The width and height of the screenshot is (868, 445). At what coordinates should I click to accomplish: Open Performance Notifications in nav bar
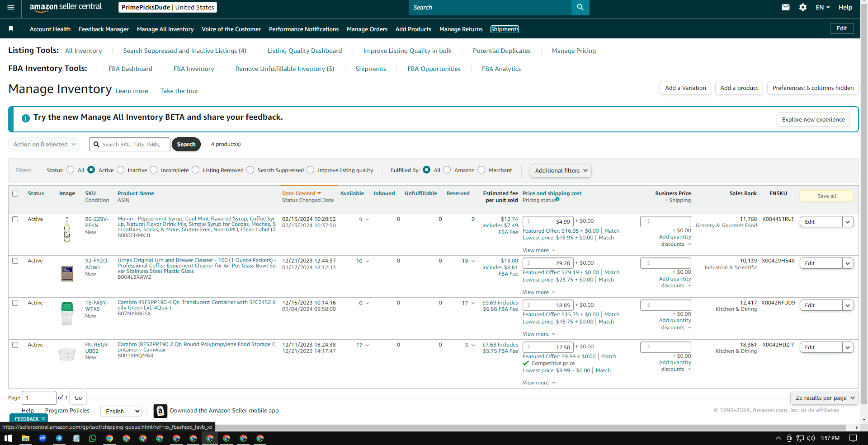pyautogui.click(x=304, y=29)
